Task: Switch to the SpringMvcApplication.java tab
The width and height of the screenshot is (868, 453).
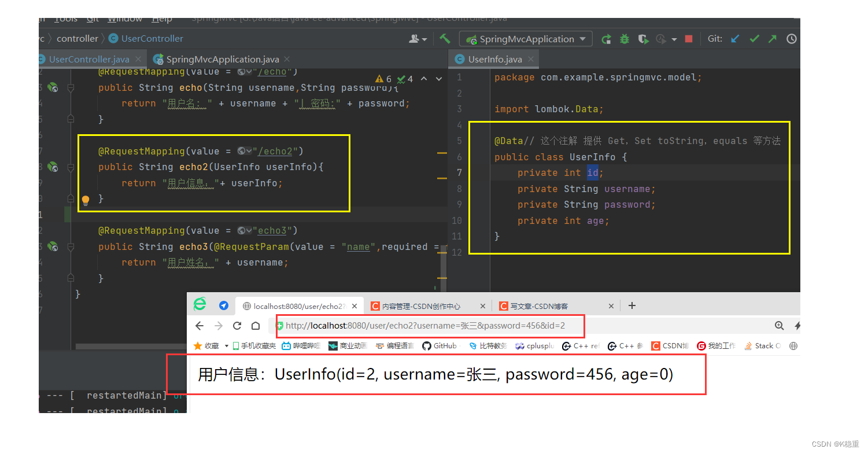Action: pyautogui.click(x=221, y=58)
